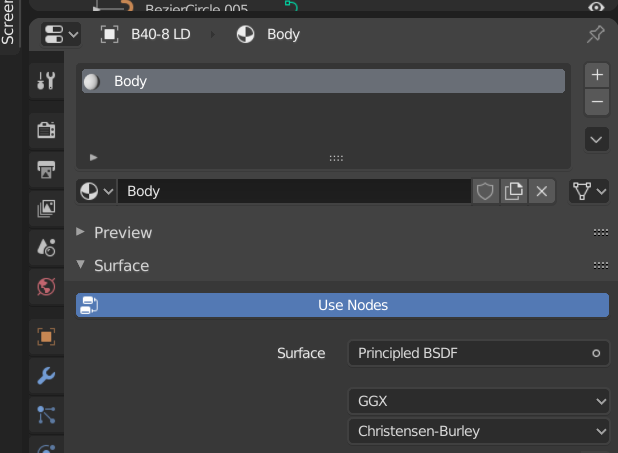This screenshot has height=453, width=618.
Task: Open the Tool properties tab
Action: click(x=45, y=82)
